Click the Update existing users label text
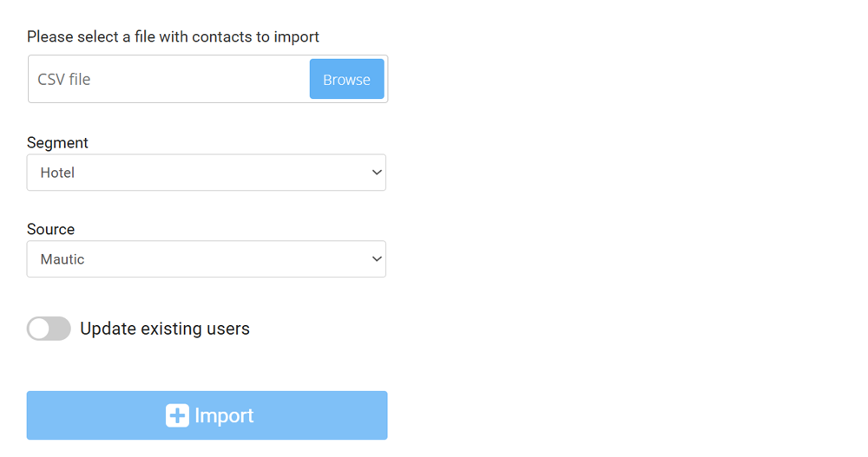Viewport: 868px width, 457px height. coord(165,329)
